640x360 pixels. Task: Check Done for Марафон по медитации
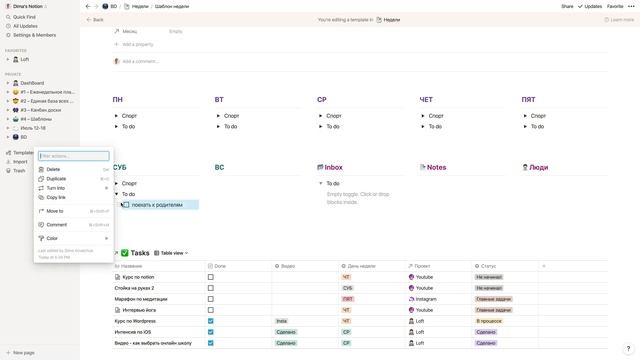click(x=211, y=299)
